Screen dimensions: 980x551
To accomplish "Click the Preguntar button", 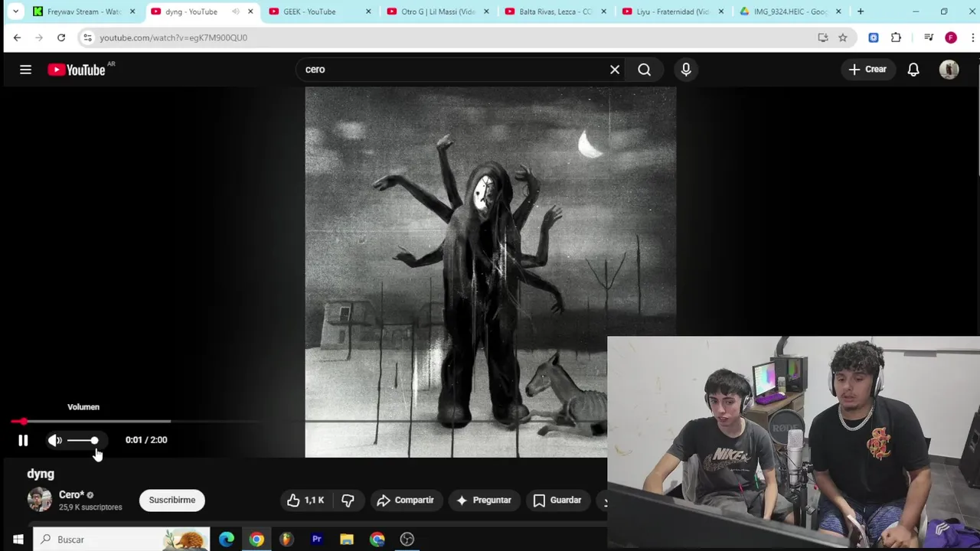I will point(484,500).
